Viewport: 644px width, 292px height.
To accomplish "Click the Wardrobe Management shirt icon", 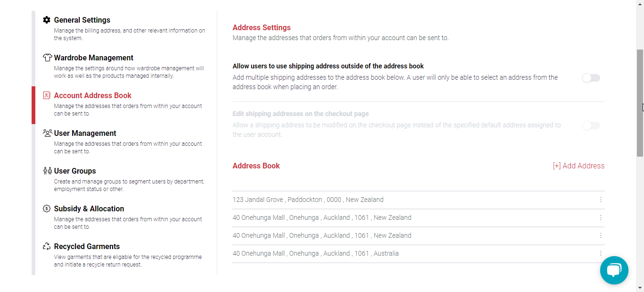I will coord(47,58).
